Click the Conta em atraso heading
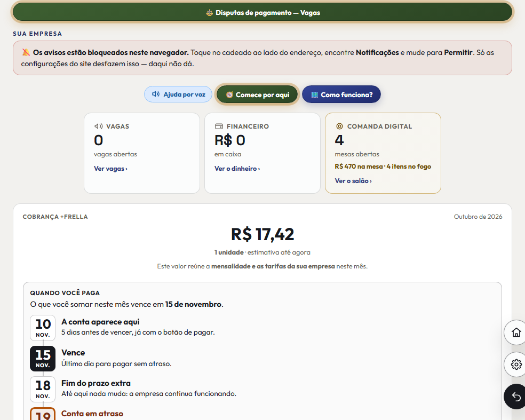This screenshot has width=525, height=420. [x=92, y=414]
